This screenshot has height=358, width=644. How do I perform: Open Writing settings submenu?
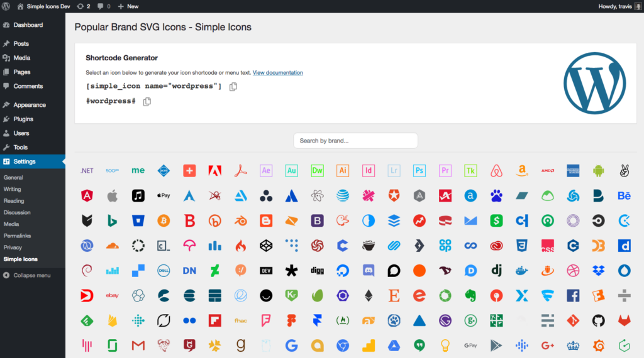[13, 189]
